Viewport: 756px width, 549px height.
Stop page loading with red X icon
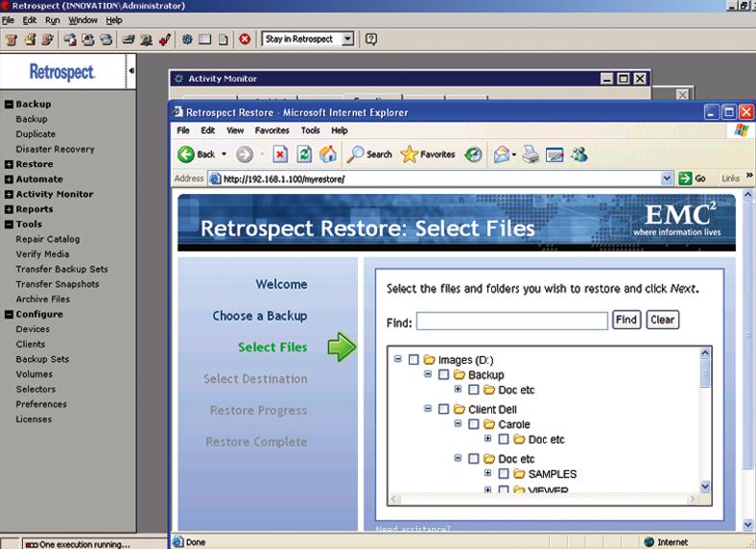pos(280,155)
